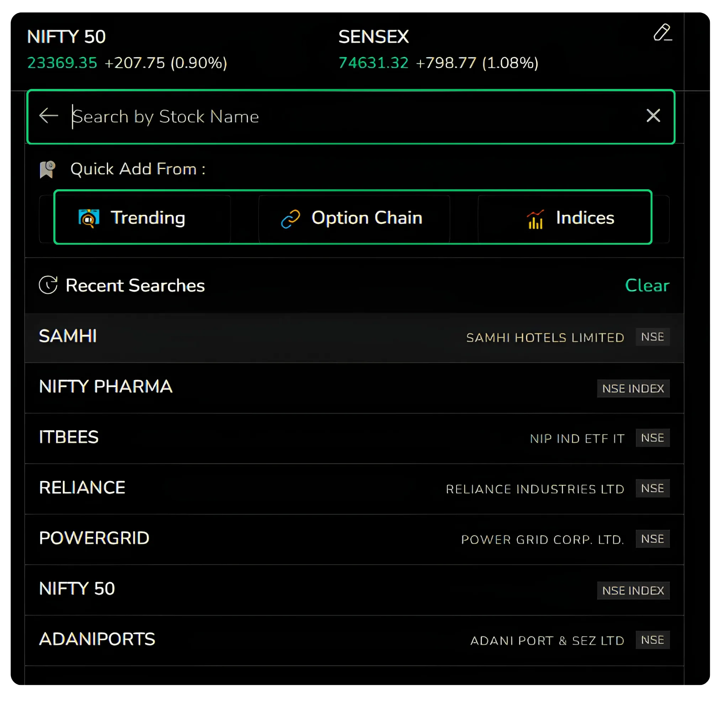This screenshot has width=728, height=702.
Task: Click the Trending magnifier icon
Action: [89, 219]
